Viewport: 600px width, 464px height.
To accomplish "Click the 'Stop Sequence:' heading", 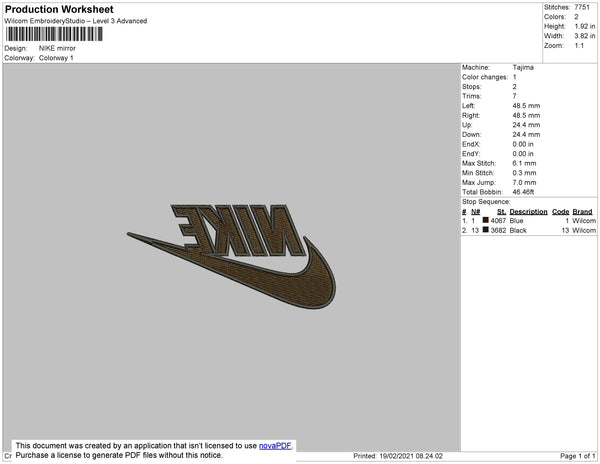I will 486,202.
